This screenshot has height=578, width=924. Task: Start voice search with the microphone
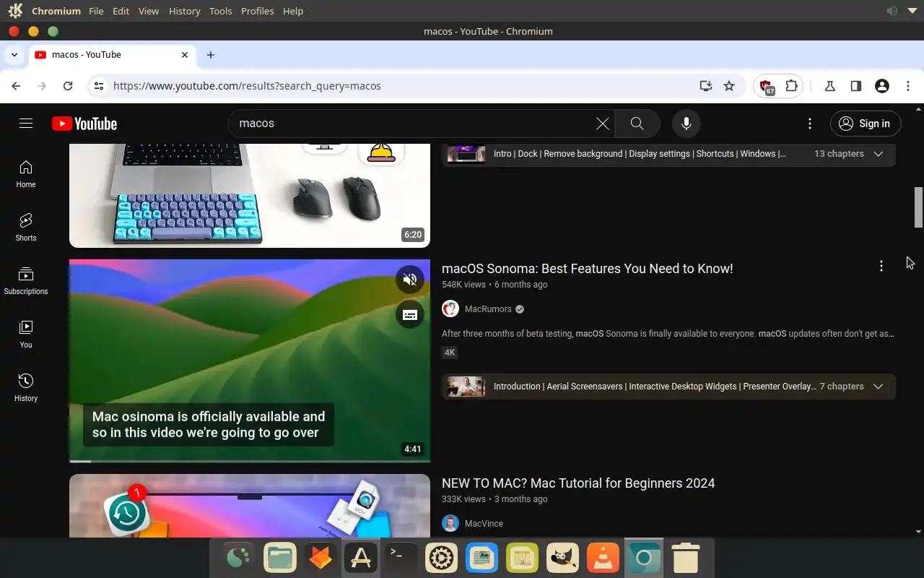point(687,124)
